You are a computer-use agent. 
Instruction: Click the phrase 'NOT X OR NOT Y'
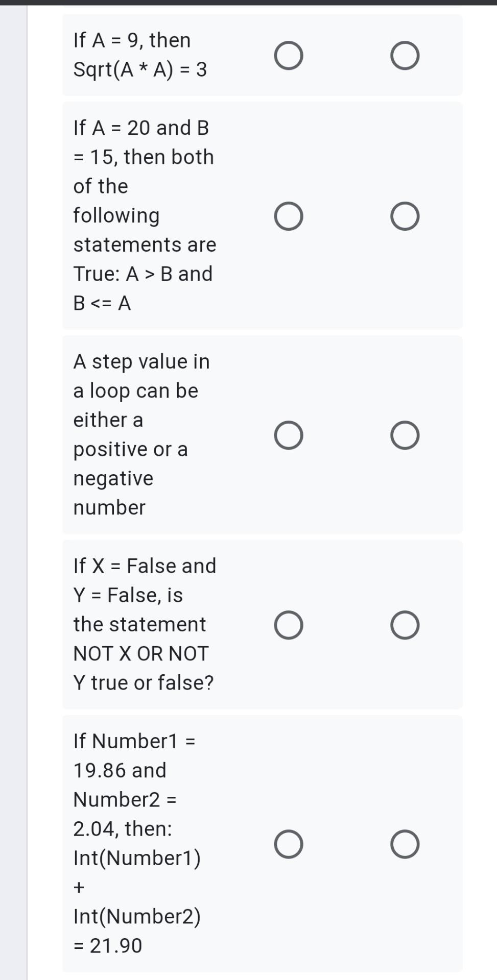140,653
